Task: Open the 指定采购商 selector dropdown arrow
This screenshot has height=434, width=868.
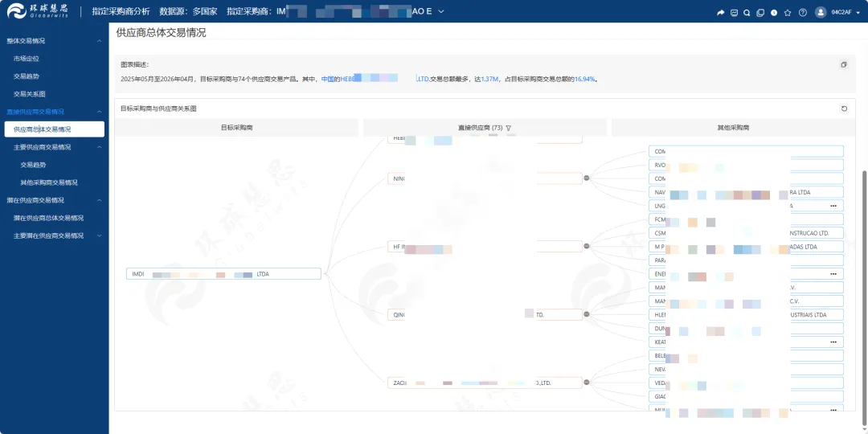Action: point(441,11)
